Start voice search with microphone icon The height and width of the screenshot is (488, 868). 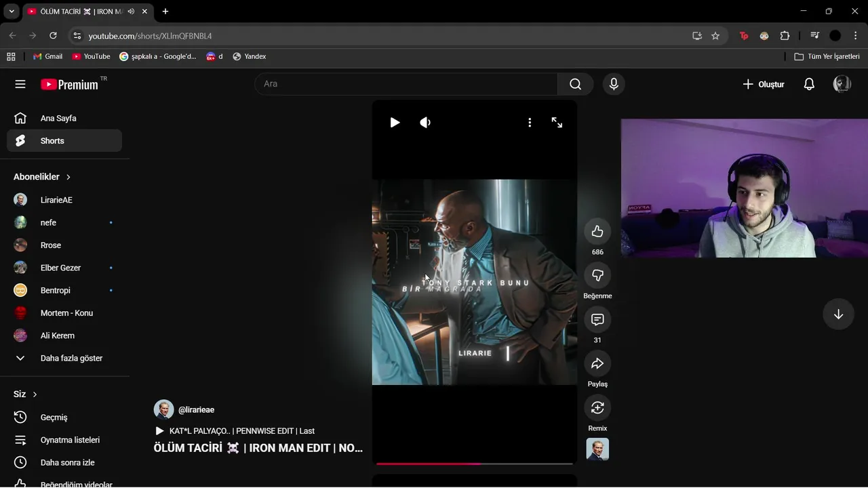tap(614, 84)
